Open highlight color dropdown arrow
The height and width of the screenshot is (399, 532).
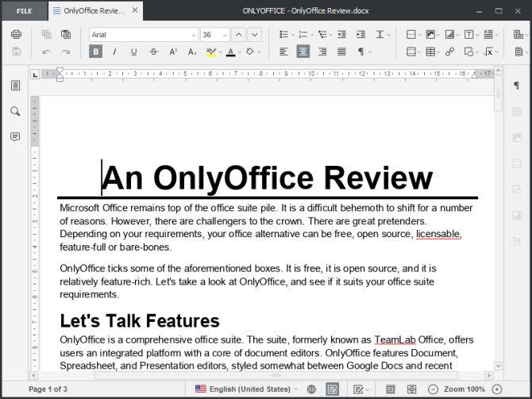[220, 52]
